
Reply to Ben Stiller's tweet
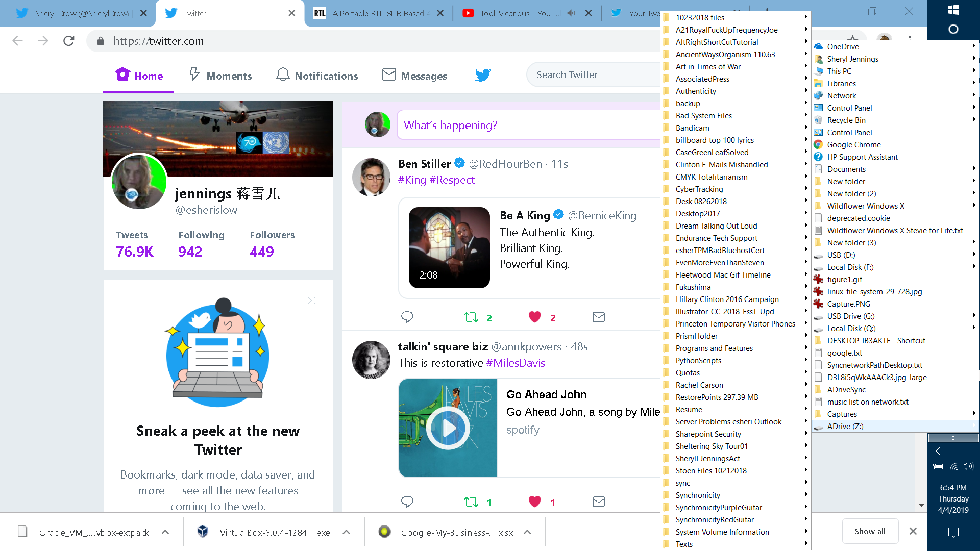pos(407,317)
